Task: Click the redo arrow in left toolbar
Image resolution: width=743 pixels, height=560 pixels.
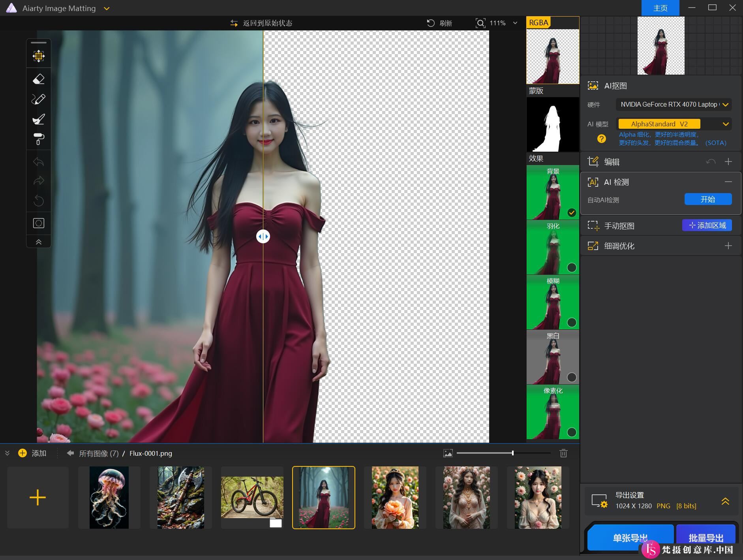Action: pos(39,181)
